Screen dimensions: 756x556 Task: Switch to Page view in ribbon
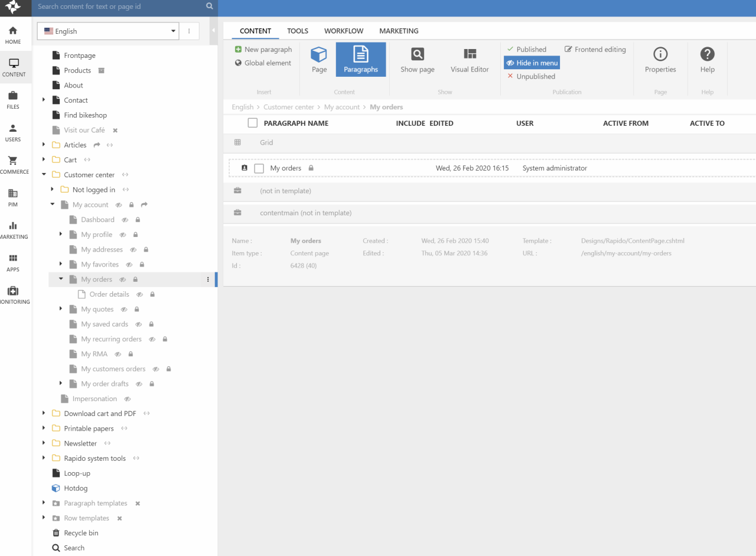(x=319, y=60)
